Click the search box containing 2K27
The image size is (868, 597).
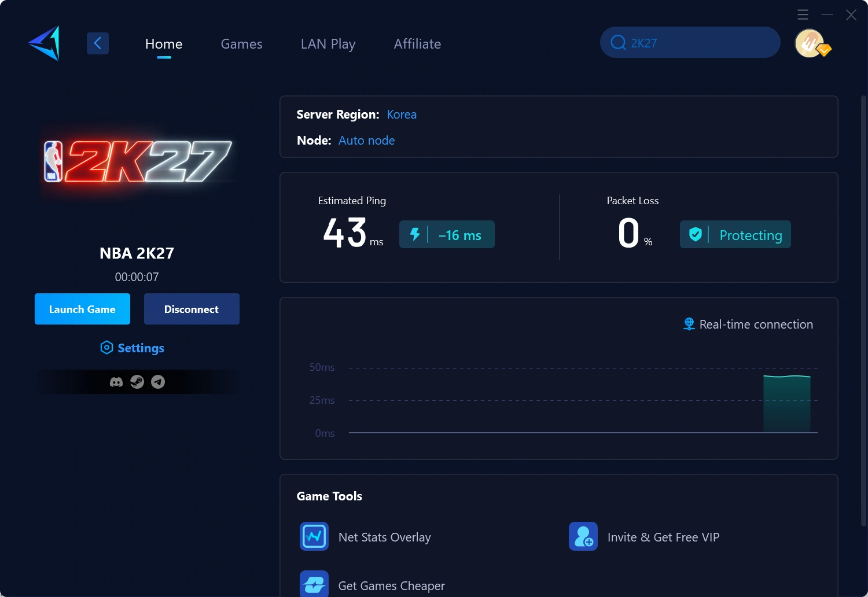(x=690, y=42)
